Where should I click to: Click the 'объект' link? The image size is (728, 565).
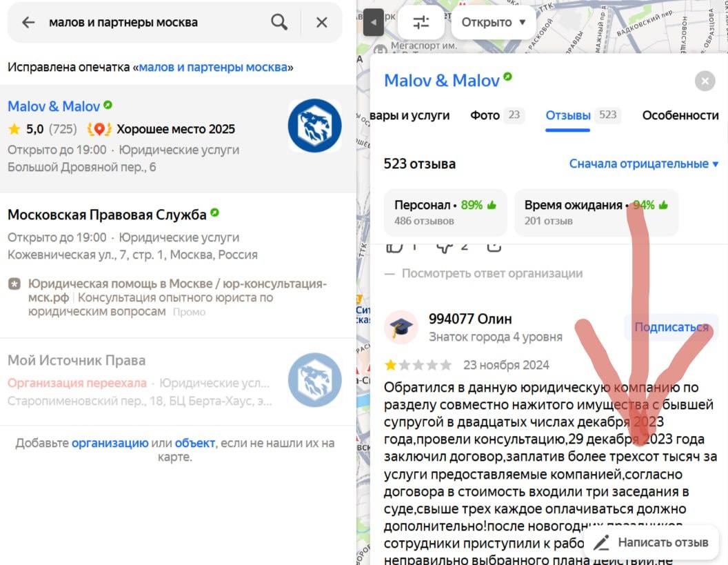tap(195, 444)
